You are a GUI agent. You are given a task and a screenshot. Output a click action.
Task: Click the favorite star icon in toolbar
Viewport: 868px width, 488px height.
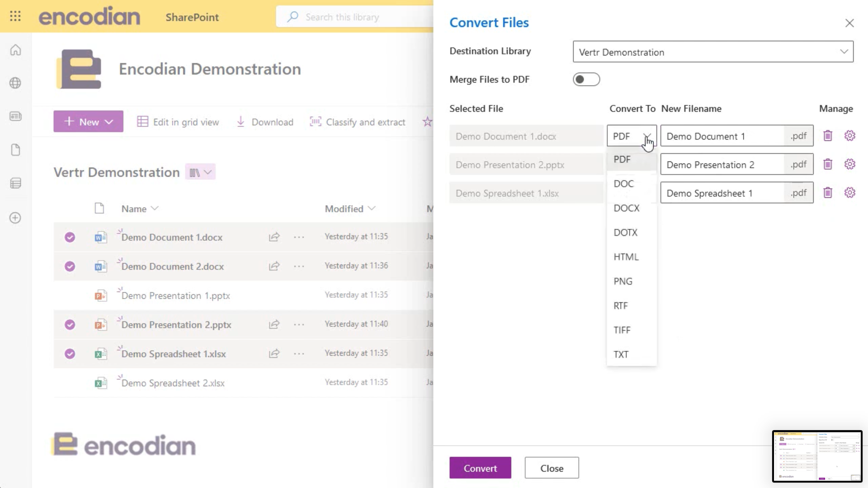[427, 122]
